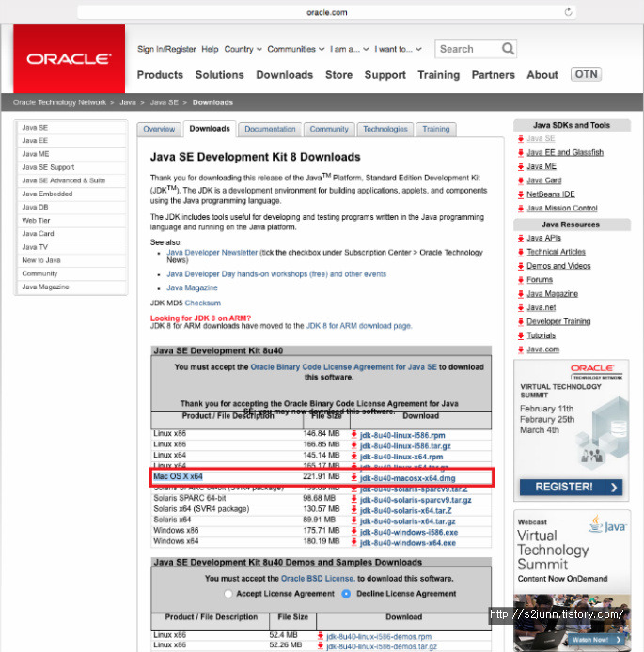Expand the 'I am a...' dropdown

pos(350,49)
